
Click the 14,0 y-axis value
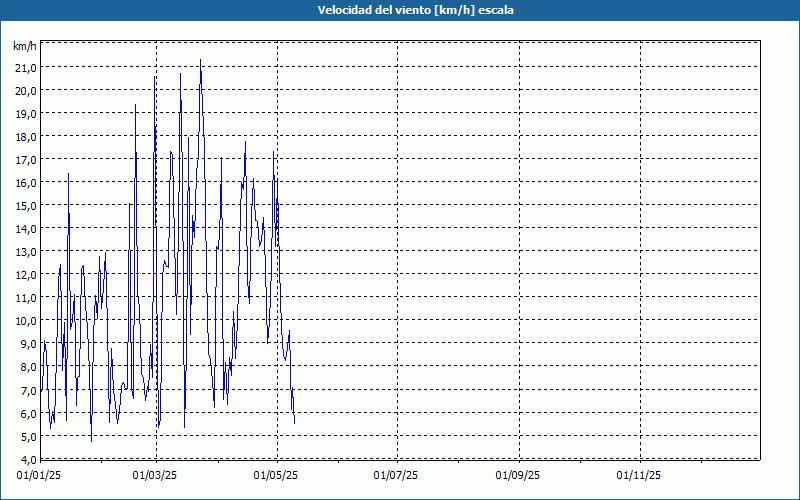27,229
